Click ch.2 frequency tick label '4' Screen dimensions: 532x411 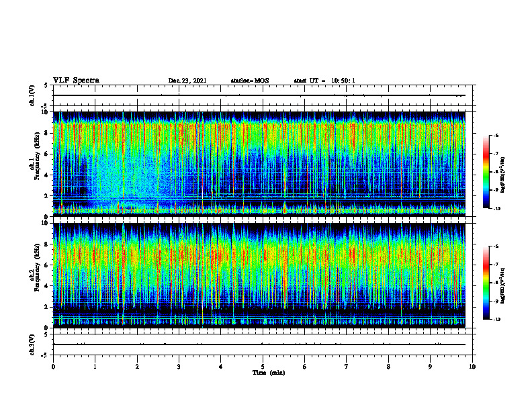click(48, 286)
